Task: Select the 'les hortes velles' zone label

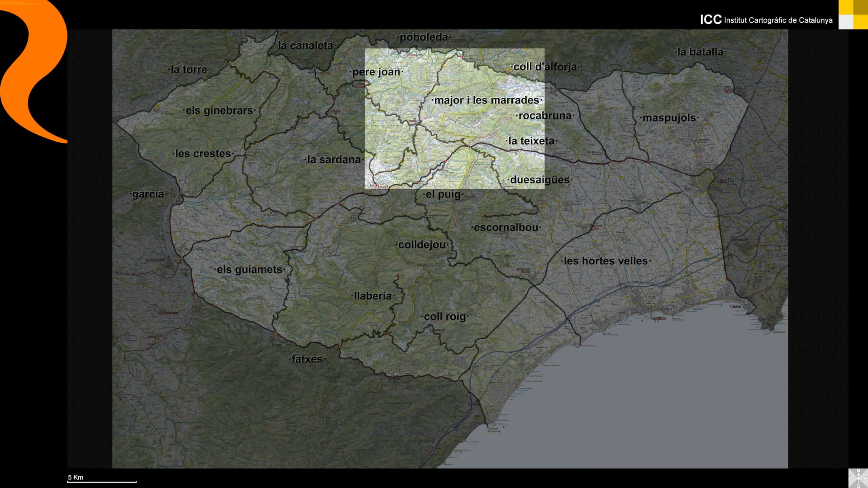Action: (606, 261)
